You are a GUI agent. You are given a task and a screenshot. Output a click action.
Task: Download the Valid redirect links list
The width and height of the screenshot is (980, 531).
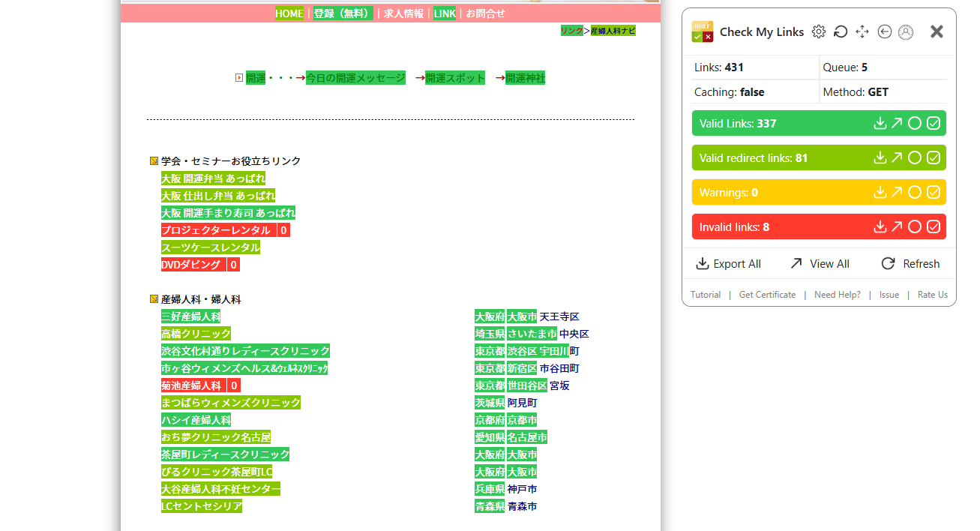(880, 158)
